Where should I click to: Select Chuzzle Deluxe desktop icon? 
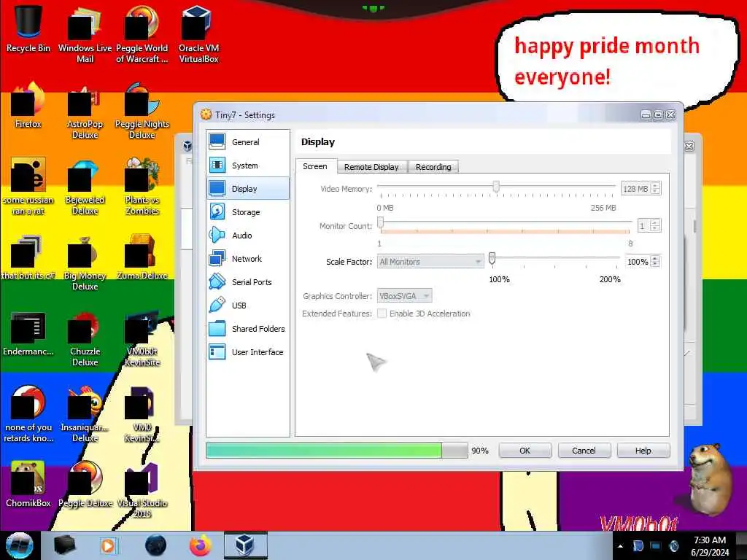point(85,338)
